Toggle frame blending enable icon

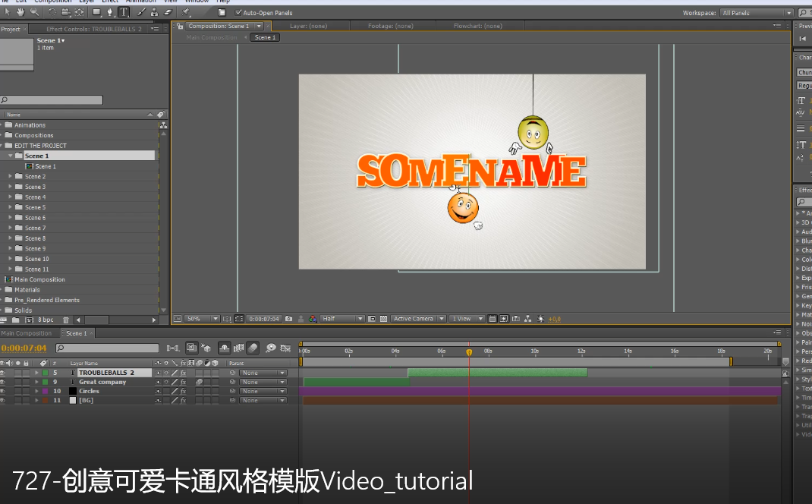tap(238, 348)
